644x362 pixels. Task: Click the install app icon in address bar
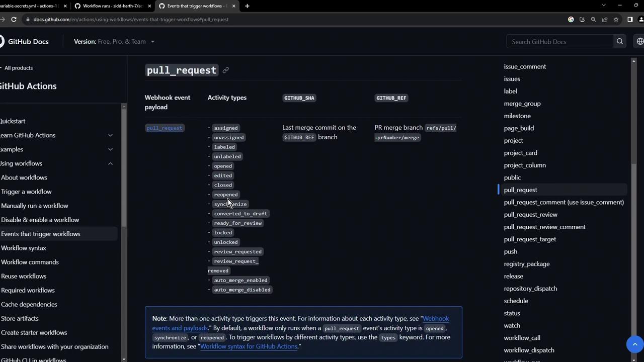pyautogui.click(x=582, y=20)
